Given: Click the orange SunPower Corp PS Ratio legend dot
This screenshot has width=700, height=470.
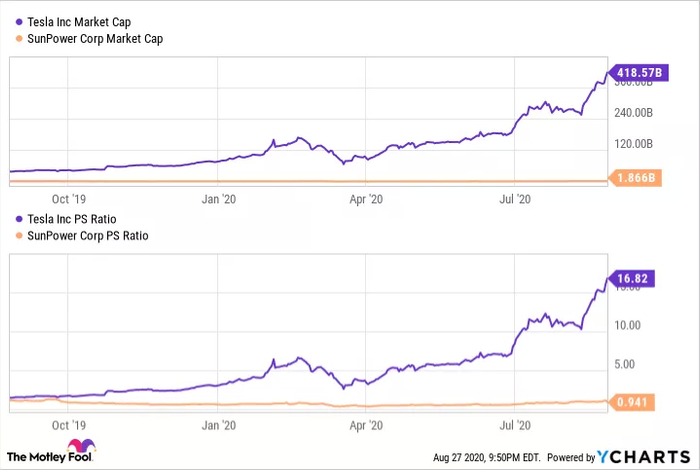Looking at the screenshot, I should (x=18, y=236).
